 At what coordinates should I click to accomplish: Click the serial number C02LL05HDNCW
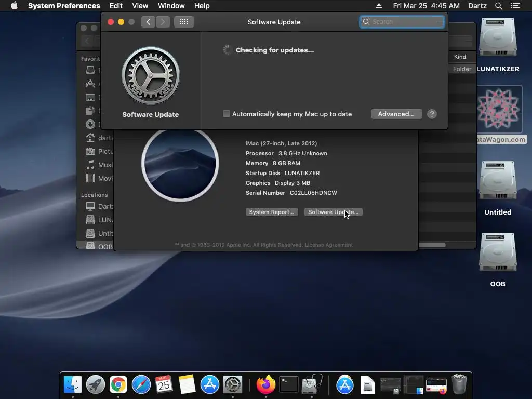[313, 193]
